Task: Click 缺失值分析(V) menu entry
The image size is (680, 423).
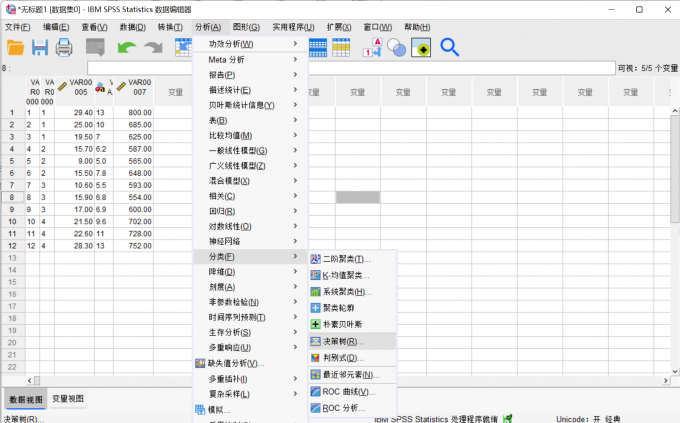Action: pyautogui.click(x=250, y=363)
